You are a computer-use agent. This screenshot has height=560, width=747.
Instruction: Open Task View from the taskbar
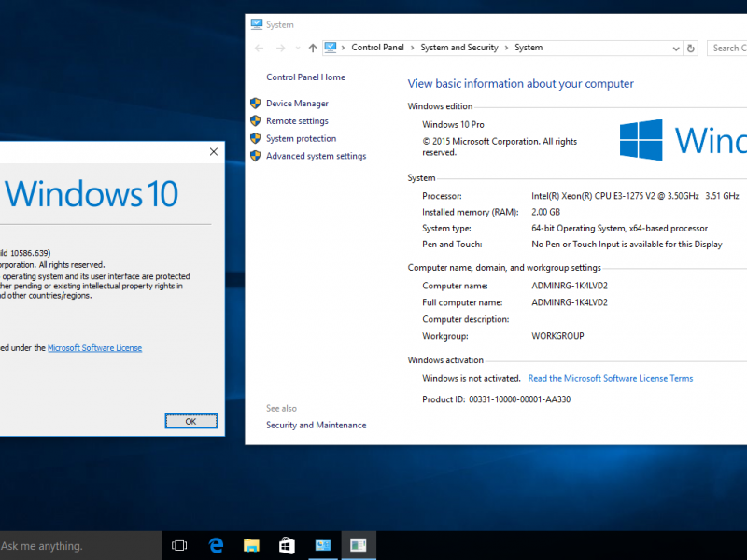pos(179,546)
